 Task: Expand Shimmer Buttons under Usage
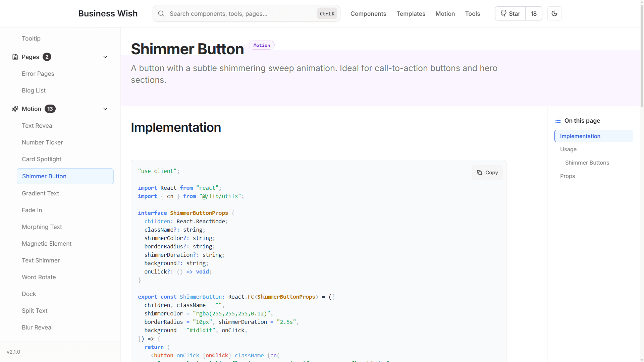click(x=587, y=163)
